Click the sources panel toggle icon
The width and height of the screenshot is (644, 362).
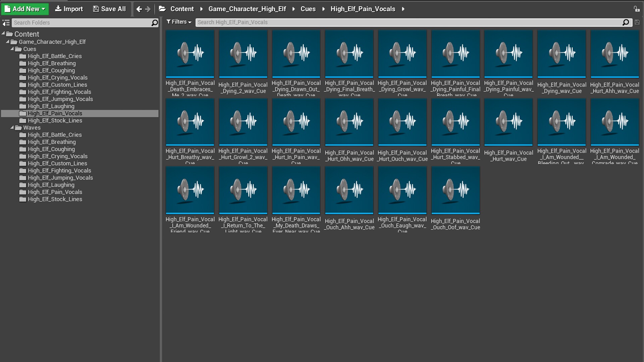click(6, 23)
